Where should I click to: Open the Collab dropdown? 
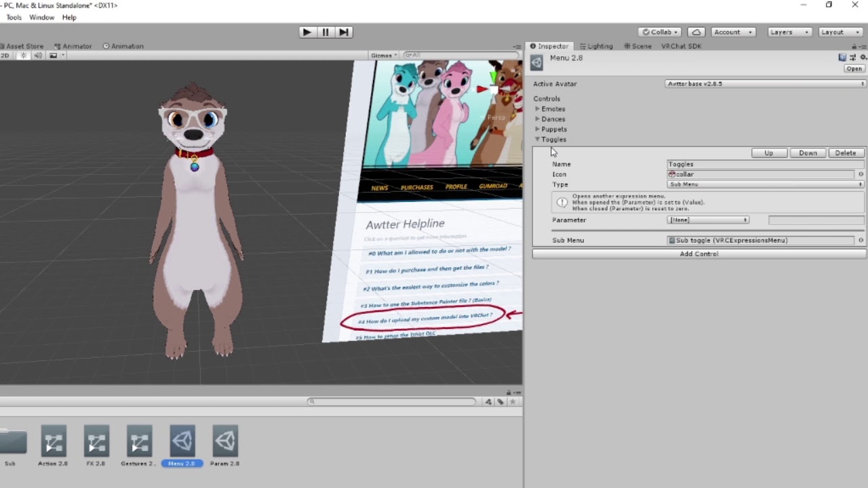[x=661, y=32]
